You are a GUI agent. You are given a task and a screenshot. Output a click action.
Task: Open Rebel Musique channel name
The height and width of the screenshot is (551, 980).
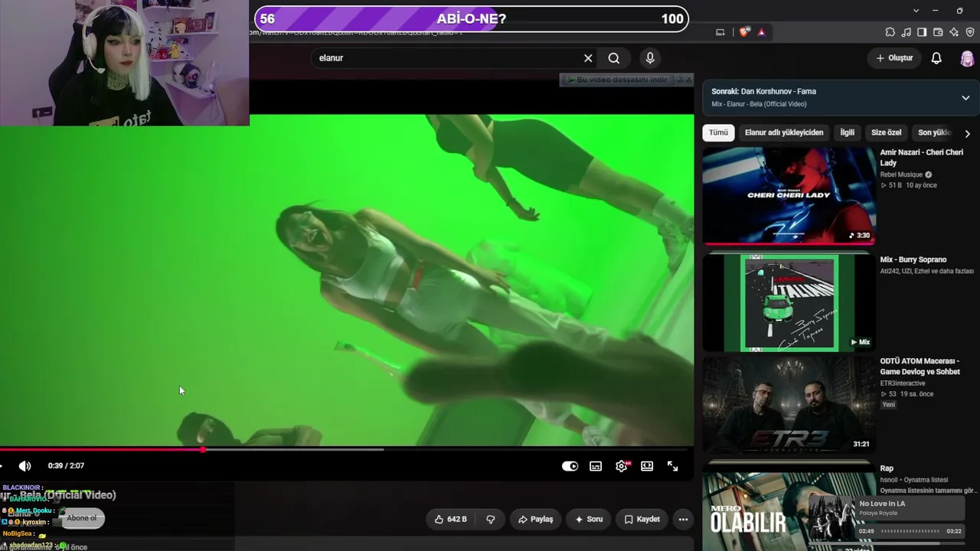pyautogui.click(x=902, y=174)
